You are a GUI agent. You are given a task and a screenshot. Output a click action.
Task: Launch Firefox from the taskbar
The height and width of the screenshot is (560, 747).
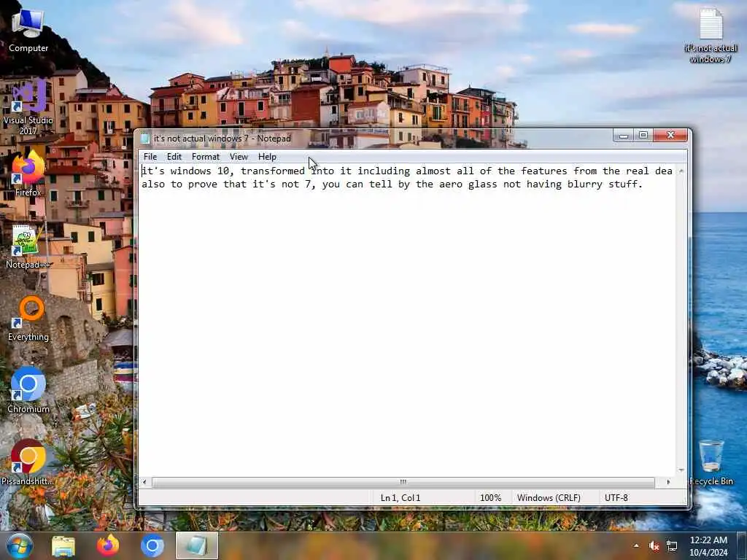click(x=108, y=545)
